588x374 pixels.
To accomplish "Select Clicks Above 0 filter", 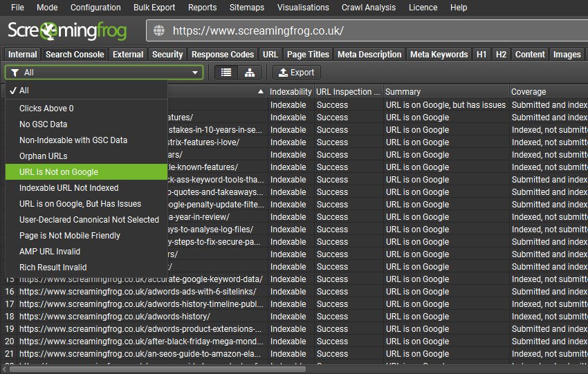I will point(86,109).
